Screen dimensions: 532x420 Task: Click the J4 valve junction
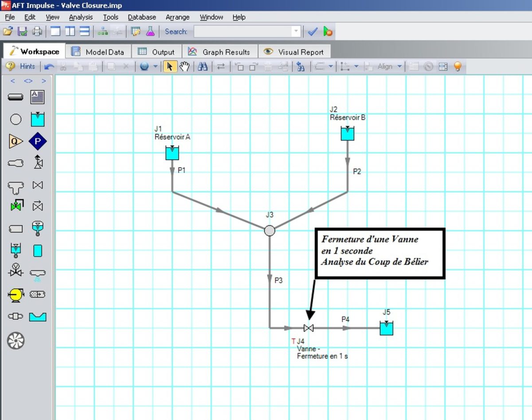309,328
